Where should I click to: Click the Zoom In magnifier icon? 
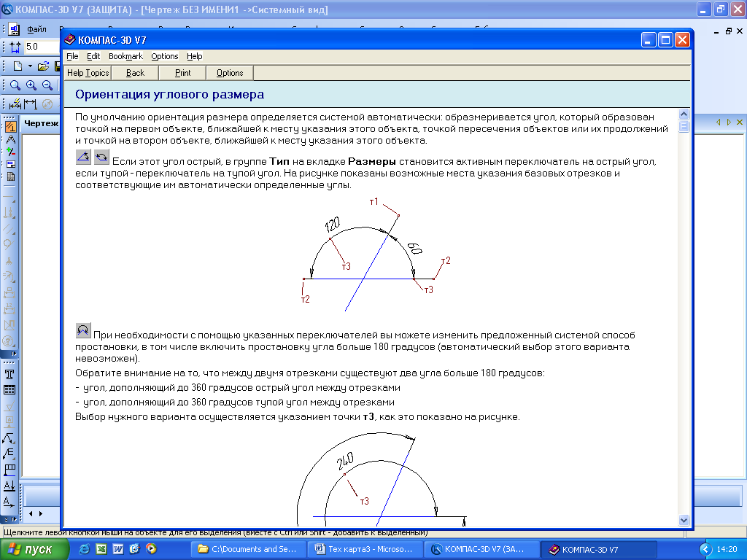[x=31, y=85]
